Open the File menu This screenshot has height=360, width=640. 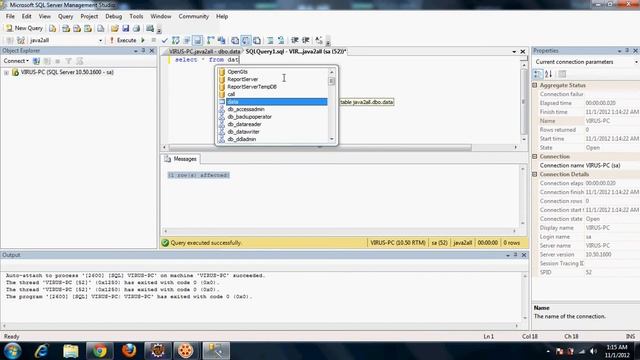10,16
